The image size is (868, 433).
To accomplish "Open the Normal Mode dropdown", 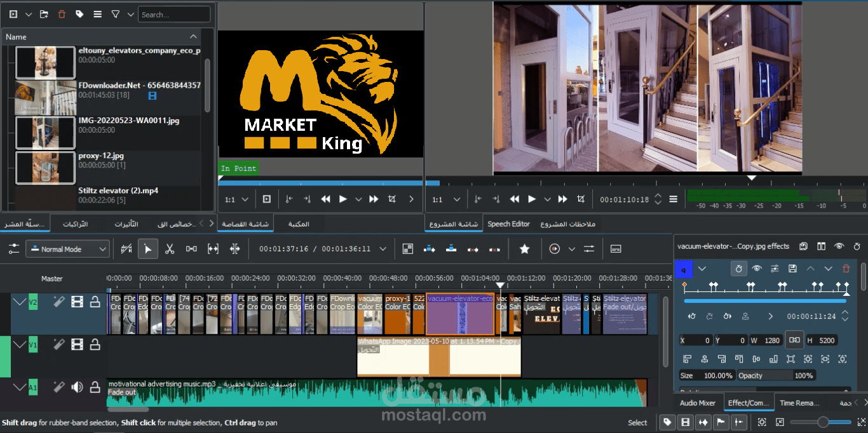I will pos(68,249).
